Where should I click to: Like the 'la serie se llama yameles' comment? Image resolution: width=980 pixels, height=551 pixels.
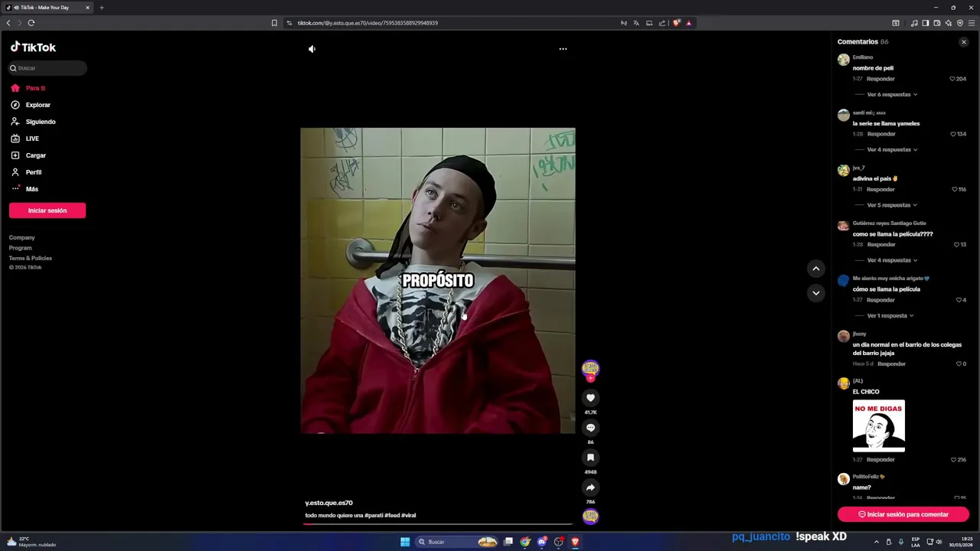point(953,134)
